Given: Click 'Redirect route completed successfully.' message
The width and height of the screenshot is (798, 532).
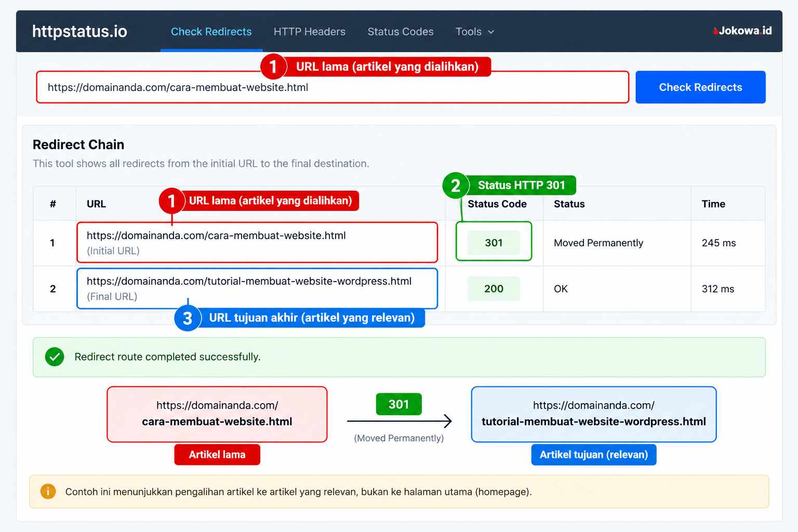Looking at the screenshot, I should pos(167,357).
